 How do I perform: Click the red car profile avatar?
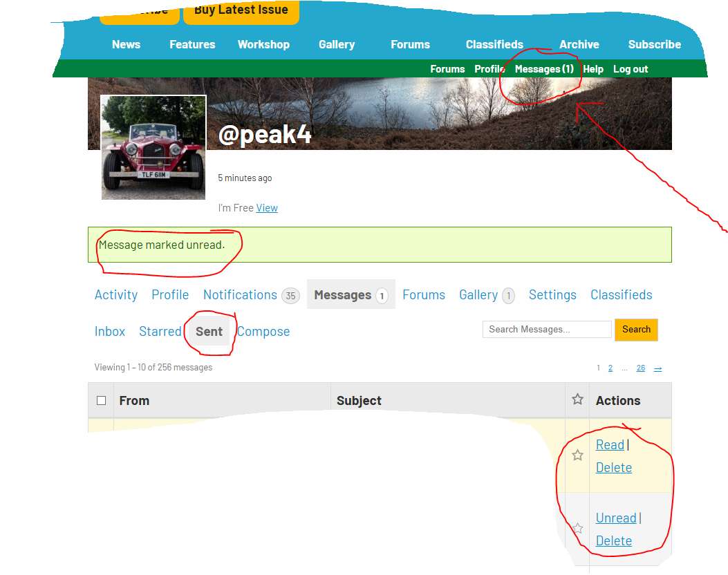[153, 147]
